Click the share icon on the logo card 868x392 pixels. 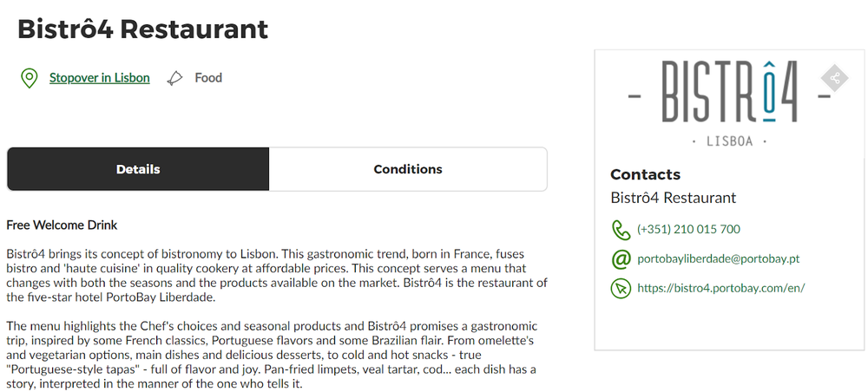point(834,79)
